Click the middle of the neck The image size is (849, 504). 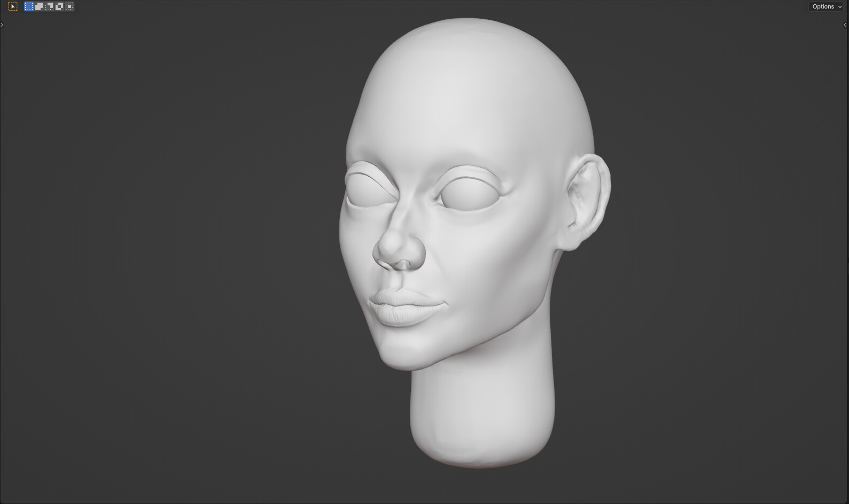click(x=481, y=406)
